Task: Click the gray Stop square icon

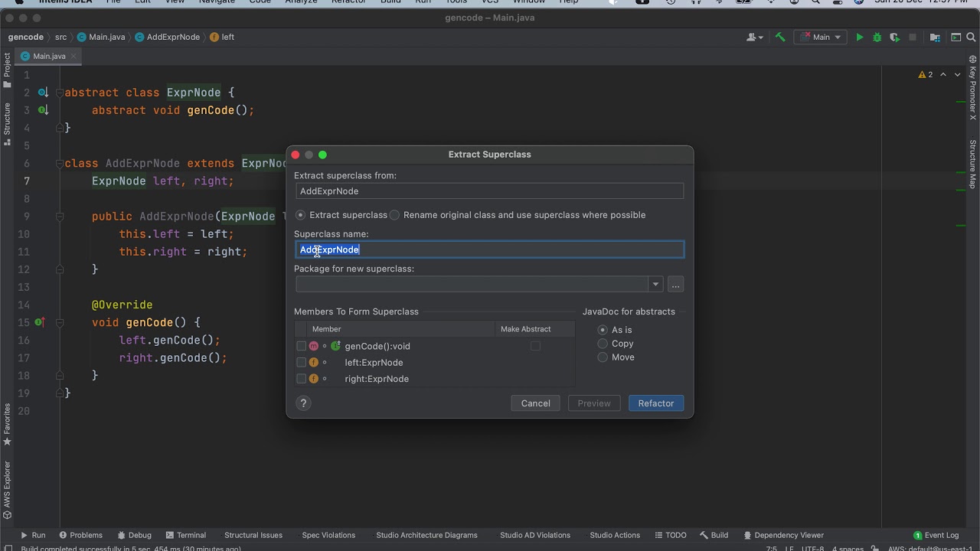Action: 912,37
